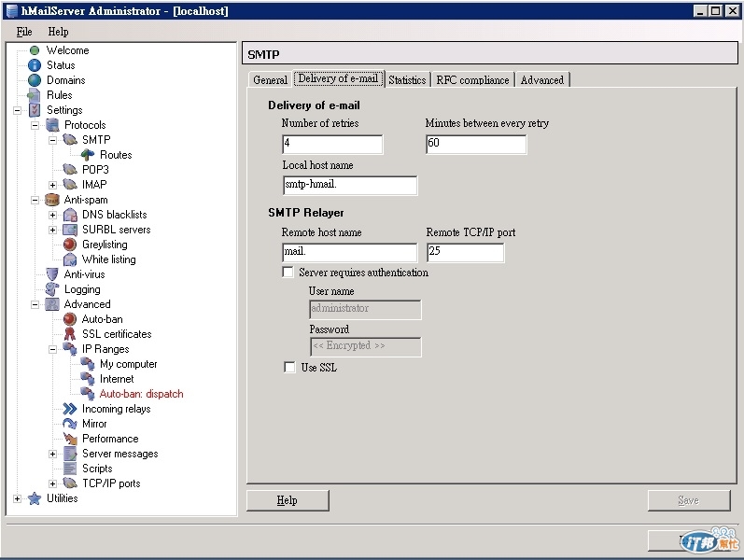Click the Help button below settings
Image resolution: width=744 pixels, height=560 pixels.
point(288,500)
